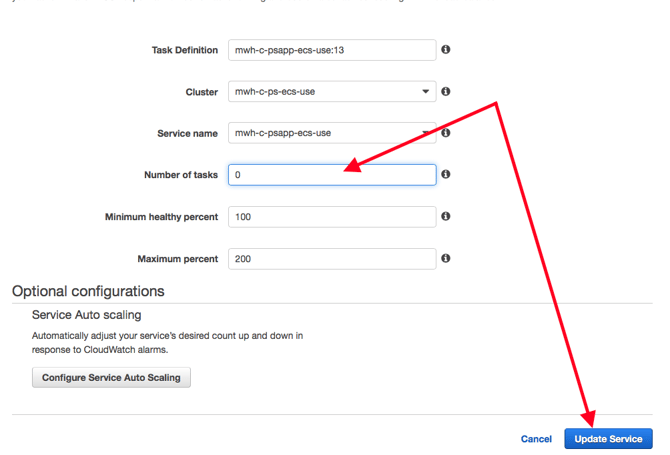Click the Optional configurations heading
The width and height of the screenshot is (670, 455).
88,291
